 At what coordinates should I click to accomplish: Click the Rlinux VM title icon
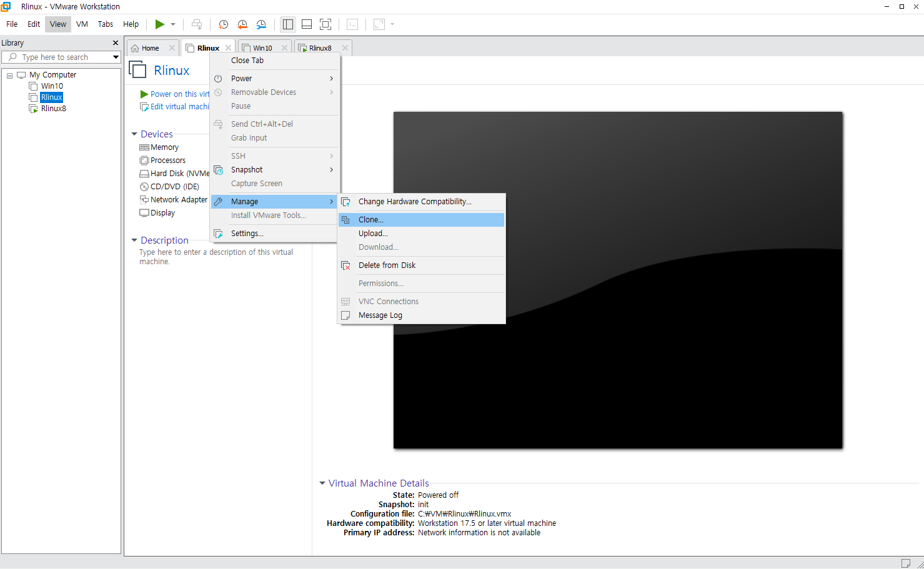(137, 69)
